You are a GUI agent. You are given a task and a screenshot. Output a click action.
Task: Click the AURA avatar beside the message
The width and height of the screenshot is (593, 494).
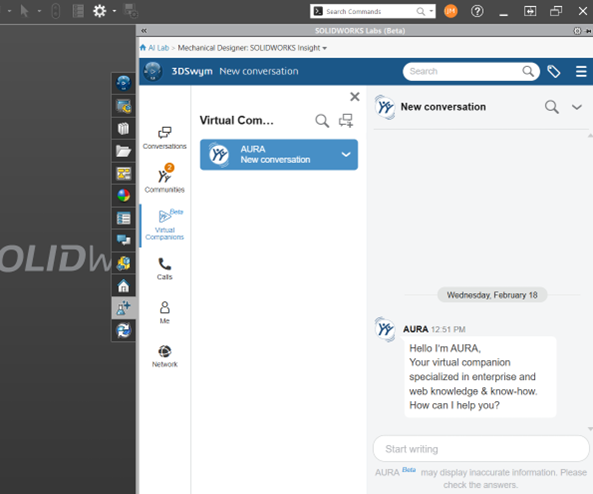point(385,329)
